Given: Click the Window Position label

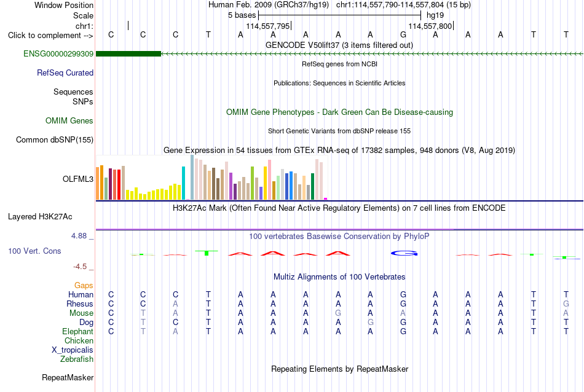Looking at the screenshot, I should 64,5.
